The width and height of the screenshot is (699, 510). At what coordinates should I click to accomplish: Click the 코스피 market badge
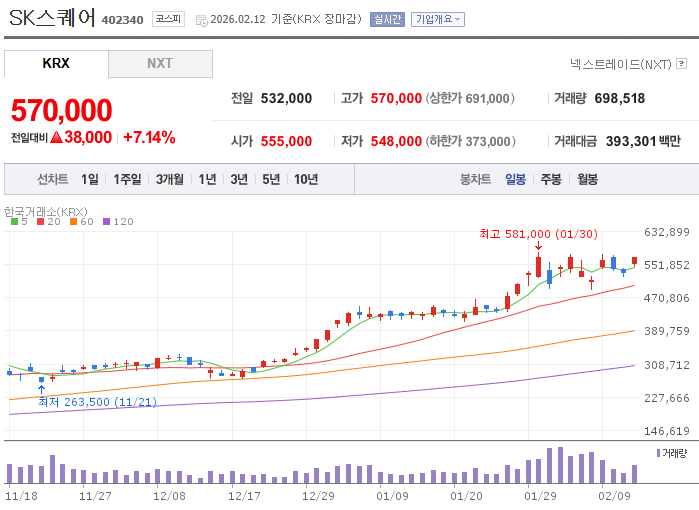[x=169, y=19]
